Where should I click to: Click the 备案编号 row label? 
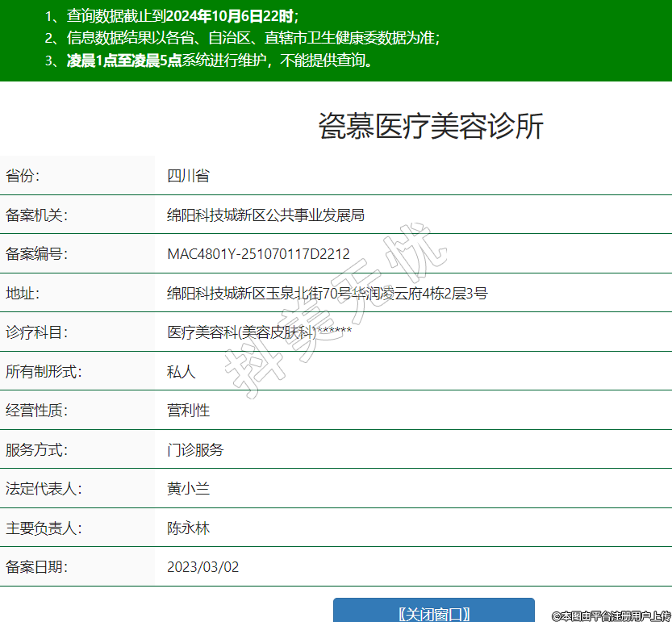(x=37, y=254)
